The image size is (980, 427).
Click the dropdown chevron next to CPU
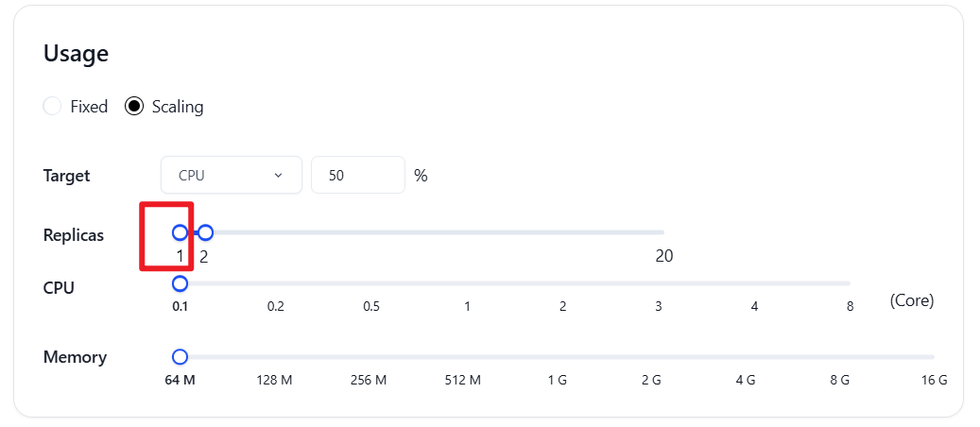point(278,175)
